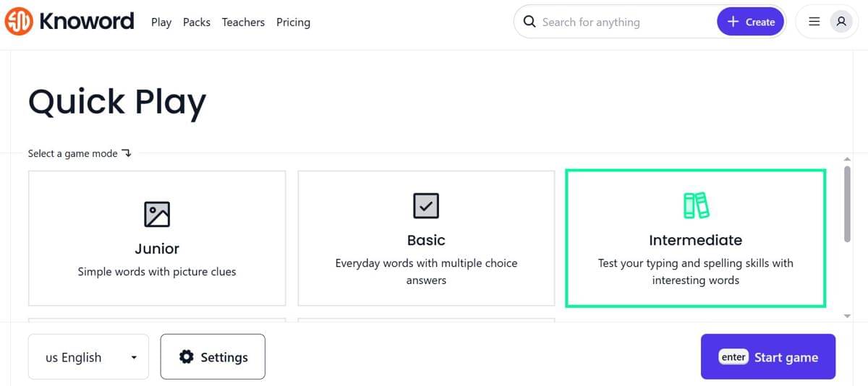Focus the Search for anything field

coord(622,22)
